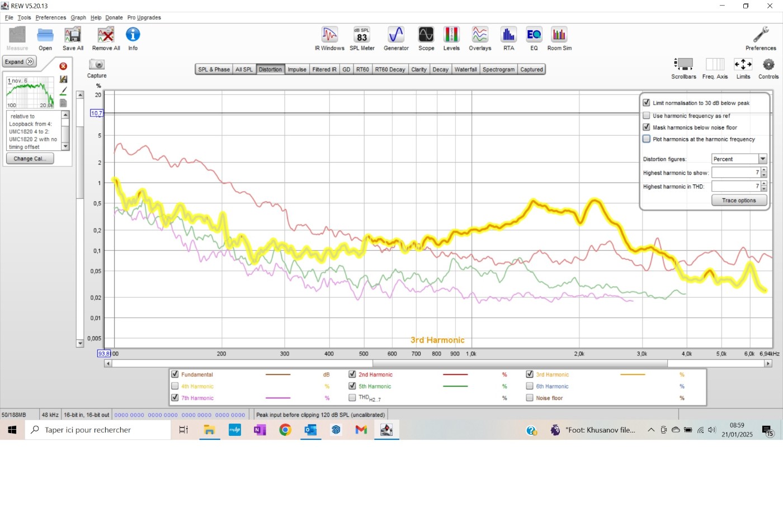
Task: Click the Capture camera icon
Action: 97,65
